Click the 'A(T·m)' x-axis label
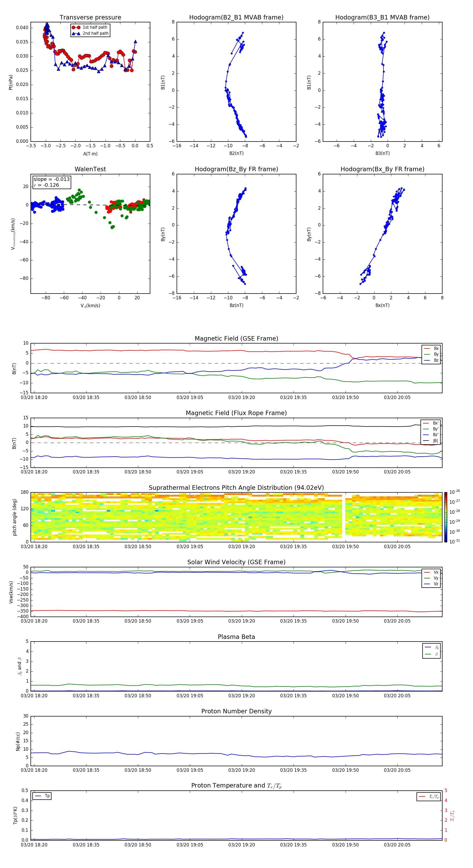This screenshot has width=473, height=868. tap(90, 154)
